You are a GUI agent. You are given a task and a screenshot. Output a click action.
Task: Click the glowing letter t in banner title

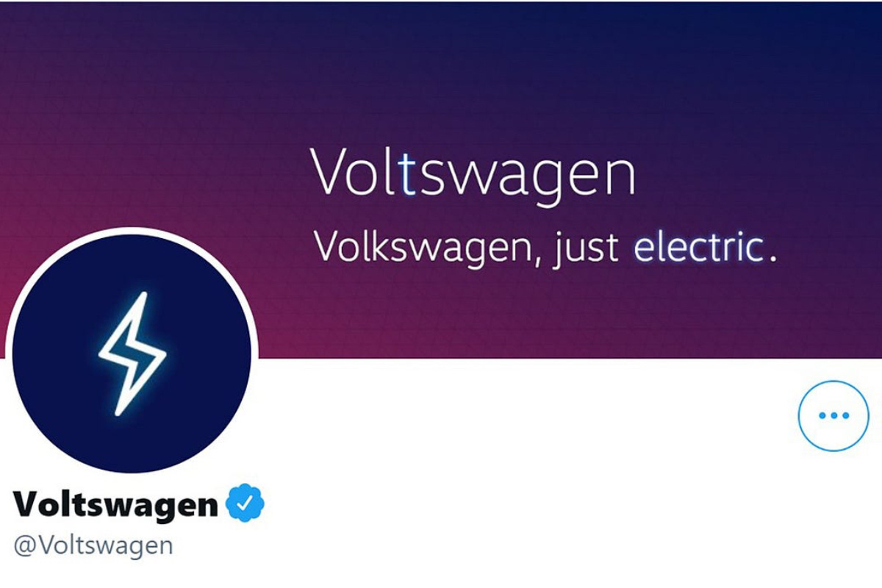point(410,172)
